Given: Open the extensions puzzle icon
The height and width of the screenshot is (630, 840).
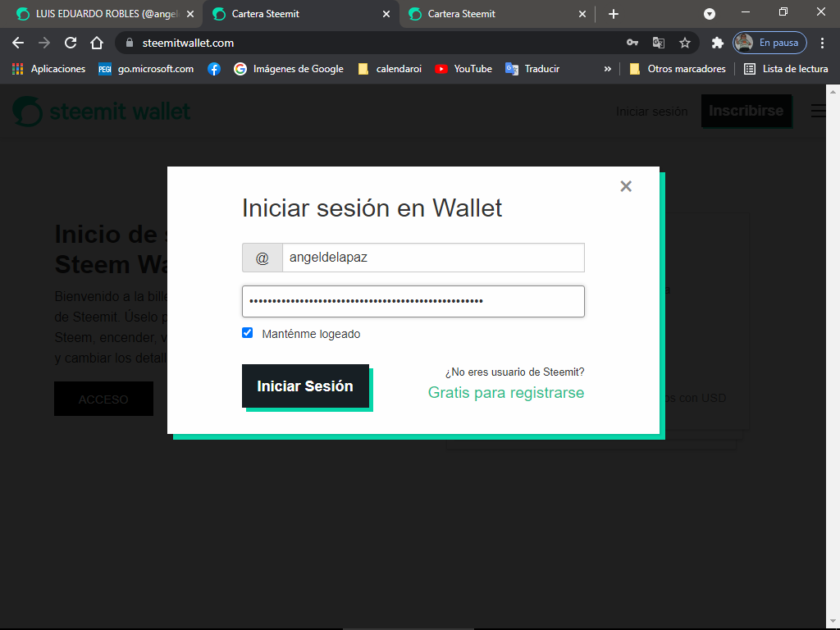Looking at the screenshot, I should [x=717, y=43].
